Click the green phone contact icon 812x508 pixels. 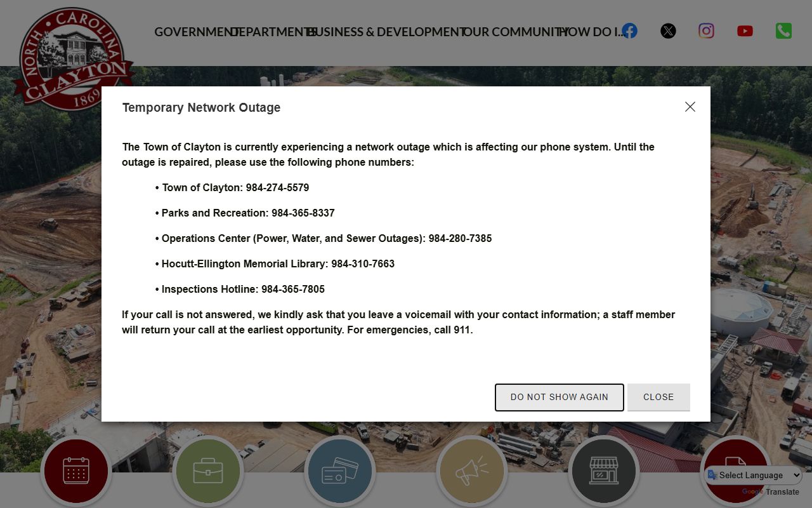783,30
